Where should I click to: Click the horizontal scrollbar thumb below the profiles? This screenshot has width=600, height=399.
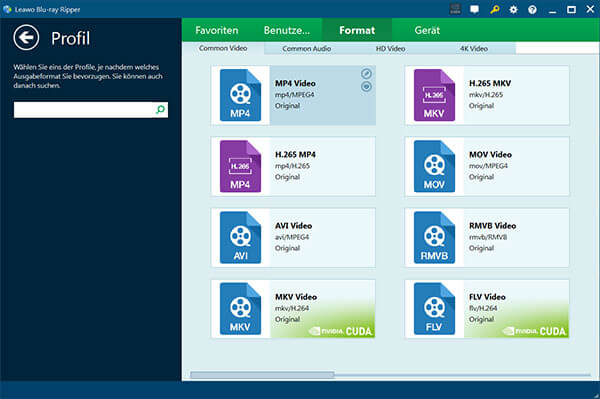click(x=262, y=375)
